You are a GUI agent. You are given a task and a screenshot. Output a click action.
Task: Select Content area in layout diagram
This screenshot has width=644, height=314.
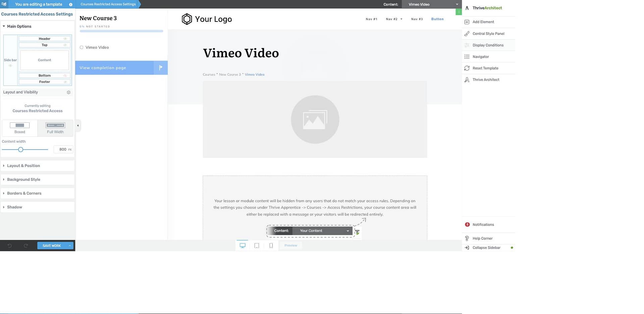pos(45,60)
